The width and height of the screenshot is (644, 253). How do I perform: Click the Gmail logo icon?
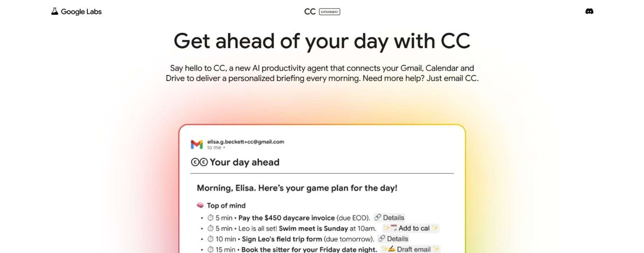click(x=197, y=144)
